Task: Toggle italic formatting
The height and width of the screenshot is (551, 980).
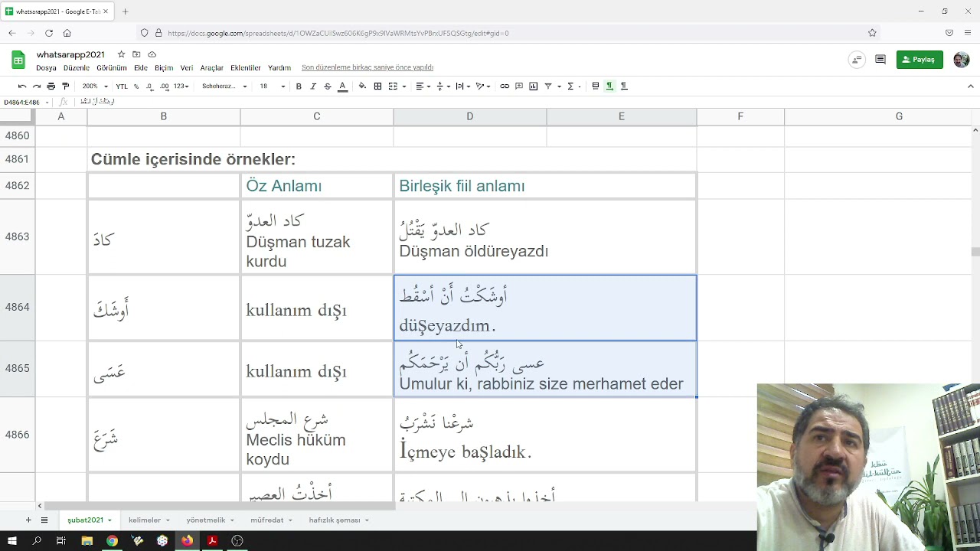Action: (x=313, y=86)
